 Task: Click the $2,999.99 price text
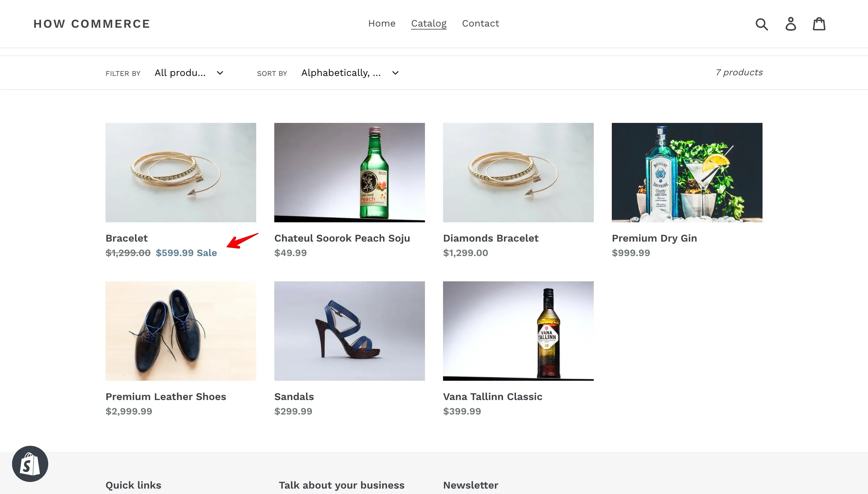[129, 411]
